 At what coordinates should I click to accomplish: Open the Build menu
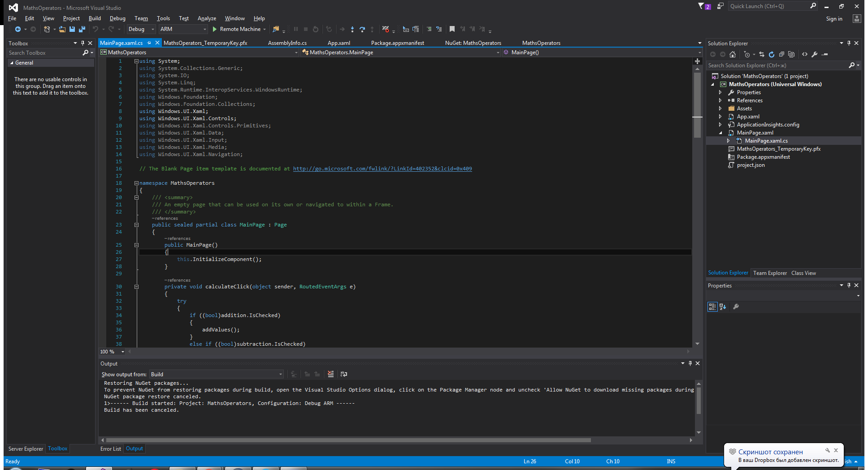tap(95, 18)
